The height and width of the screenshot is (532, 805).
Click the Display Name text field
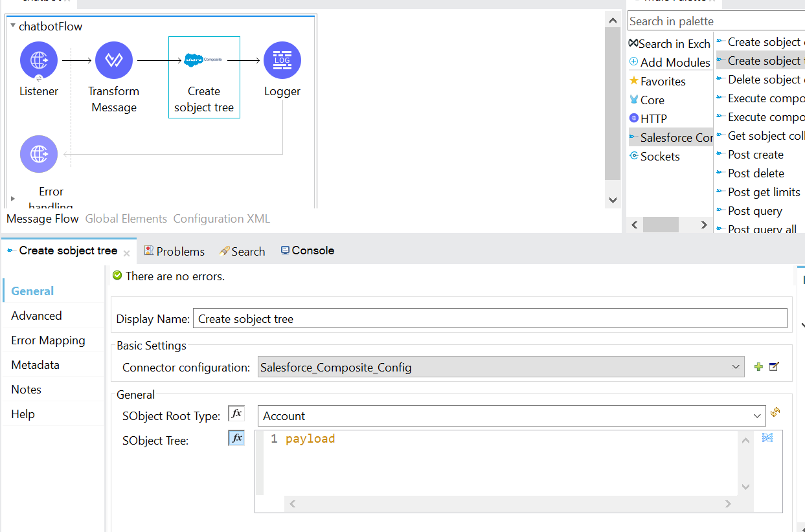[x=490, y=318]
